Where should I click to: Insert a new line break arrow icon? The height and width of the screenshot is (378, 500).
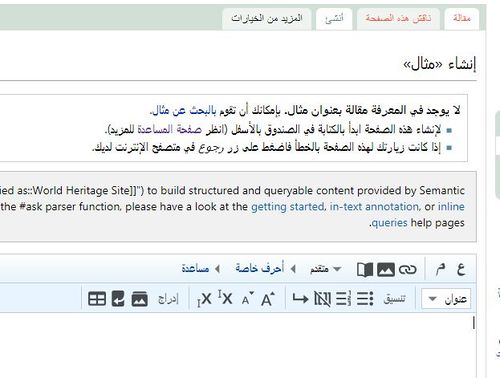coord(300,298)
